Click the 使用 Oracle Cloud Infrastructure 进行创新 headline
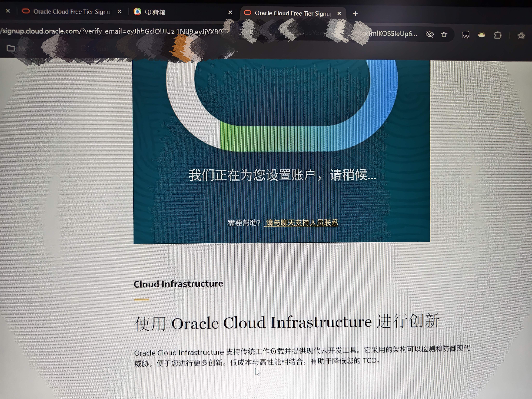Image resolution: width=532 pixels, height=399 pixels. pyautogui.click(x=287, y=322)
